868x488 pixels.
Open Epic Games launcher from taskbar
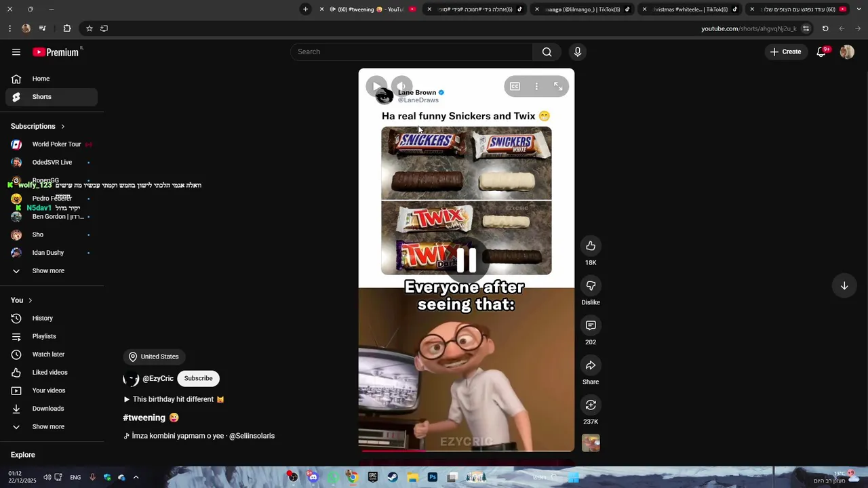tap(372, 477)
